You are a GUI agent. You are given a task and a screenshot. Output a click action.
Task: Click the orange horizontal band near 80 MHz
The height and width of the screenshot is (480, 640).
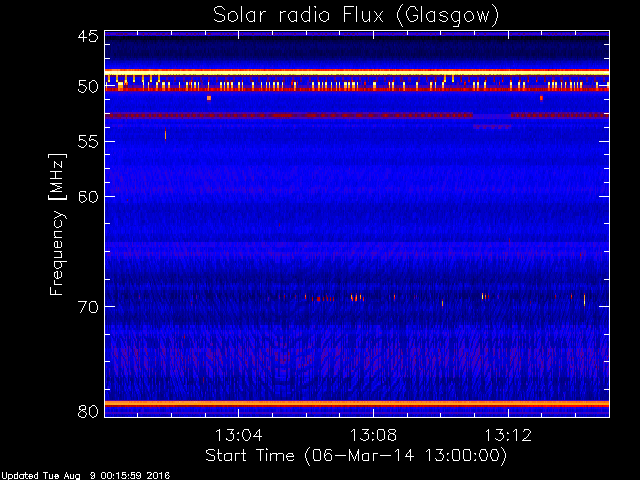[x=357, y=404]
